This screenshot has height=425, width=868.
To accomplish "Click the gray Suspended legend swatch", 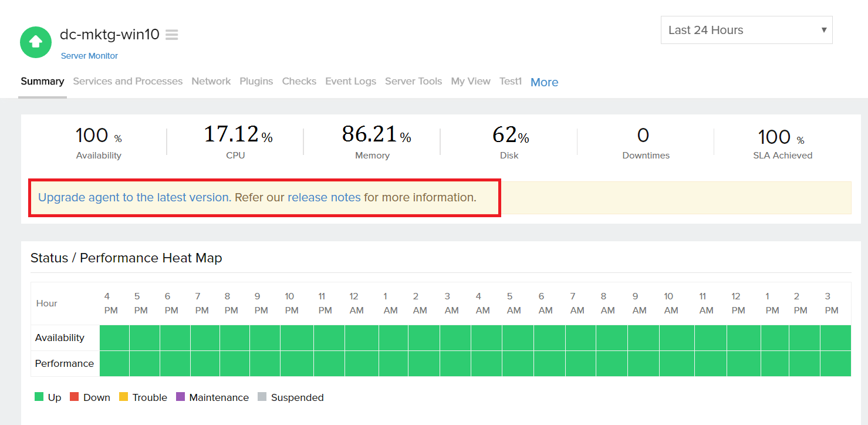I will [262, 397].
